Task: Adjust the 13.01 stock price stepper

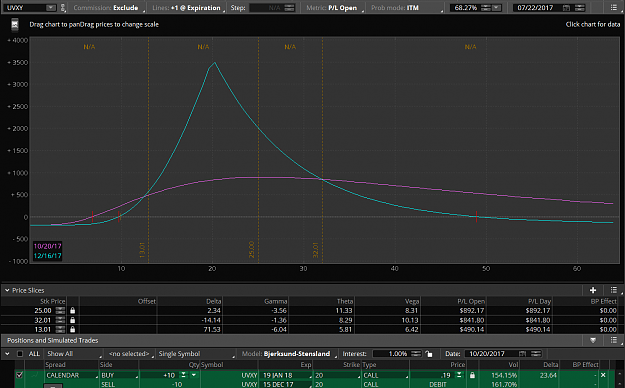Action: coord(60,329)
